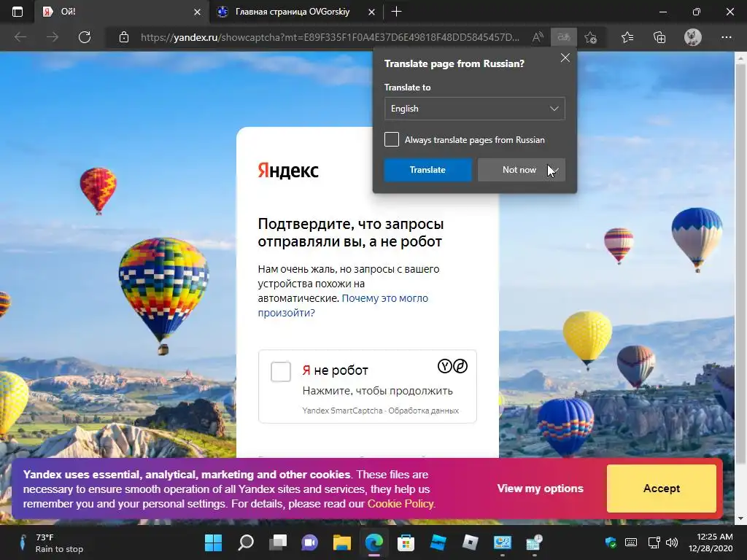Open Обработка данных link

(424, 411)
